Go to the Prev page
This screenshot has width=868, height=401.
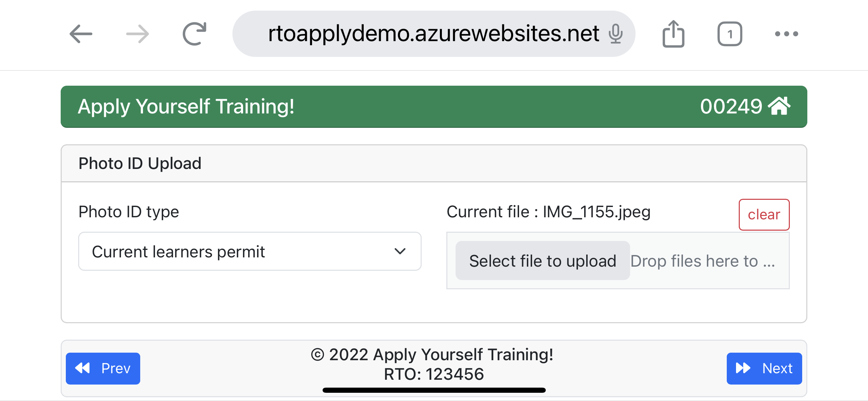(x=103, y=368)
